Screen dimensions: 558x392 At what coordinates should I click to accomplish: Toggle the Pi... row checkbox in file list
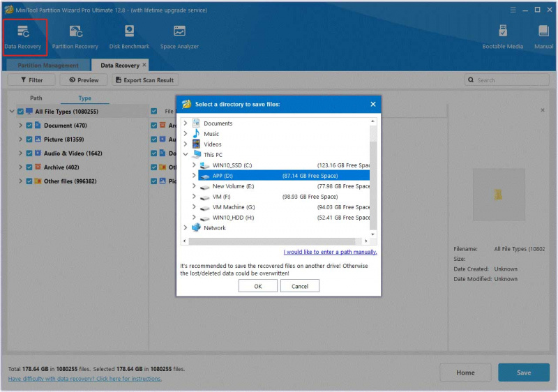pyautogui.click(x=153, y=181)
